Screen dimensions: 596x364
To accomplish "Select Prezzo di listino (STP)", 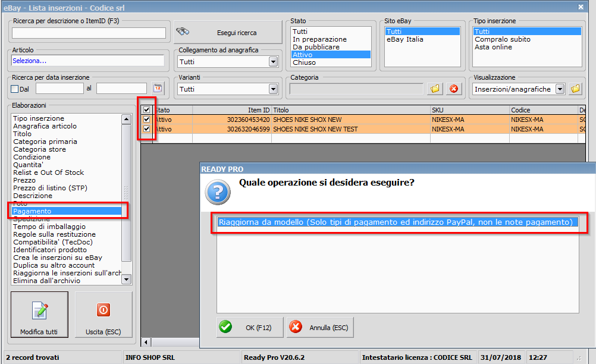I will click(67, 188).
